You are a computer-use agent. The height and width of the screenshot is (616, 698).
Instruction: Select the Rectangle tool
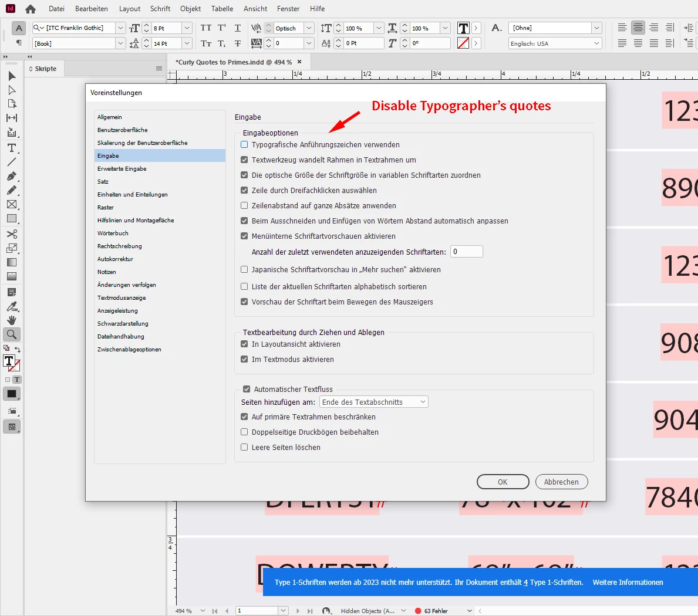[x=12, y=218]
